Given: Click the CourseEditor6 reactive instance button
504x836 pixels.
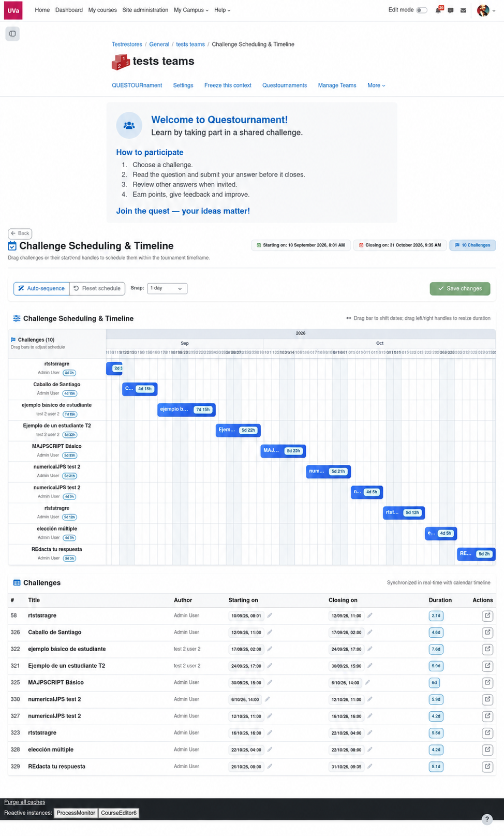Looking at the screenshot, I should [119, 813].
